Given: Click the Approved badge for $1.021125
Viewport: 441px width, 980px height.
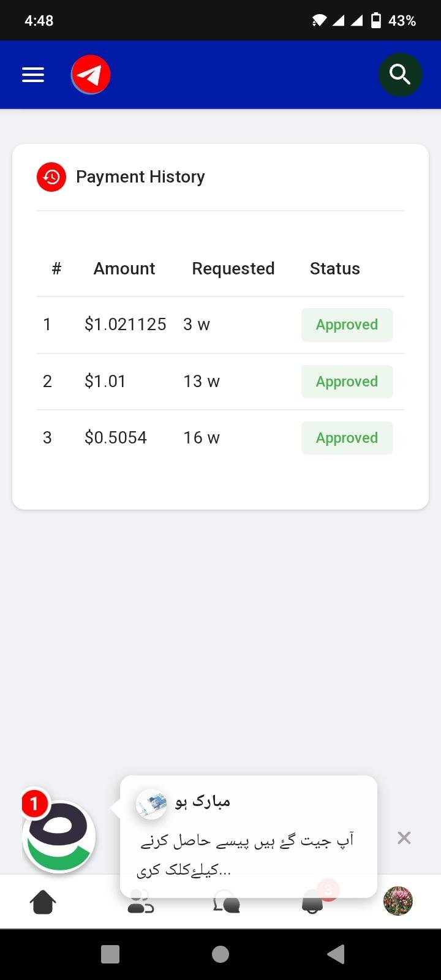Looking at the screenshot, I should pyautogui.click(x=347, y=325).
